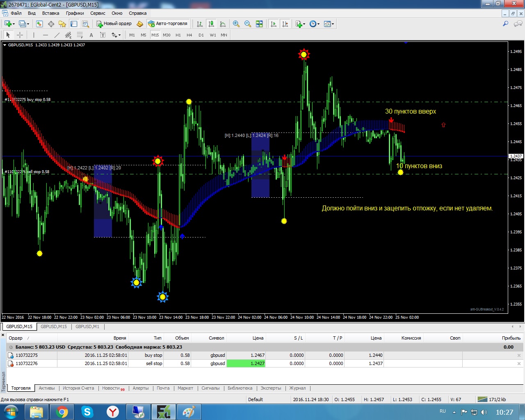Viewport: 525px width, 420px height.
Task: Zoom in on the chart
Action: pos(236,24)
